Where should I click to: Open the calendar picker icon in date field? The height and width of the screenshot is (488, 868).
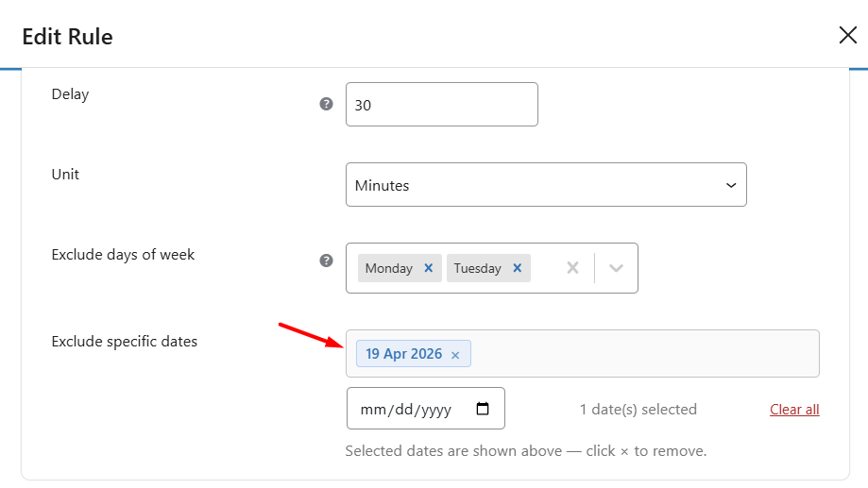click(483, 409)
